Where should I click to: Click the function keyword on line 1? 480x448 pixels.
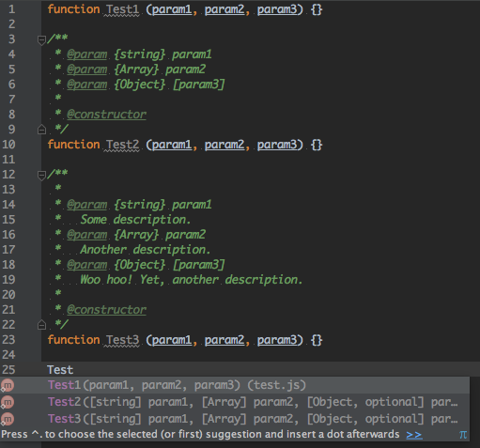click(x=73, y=9)
